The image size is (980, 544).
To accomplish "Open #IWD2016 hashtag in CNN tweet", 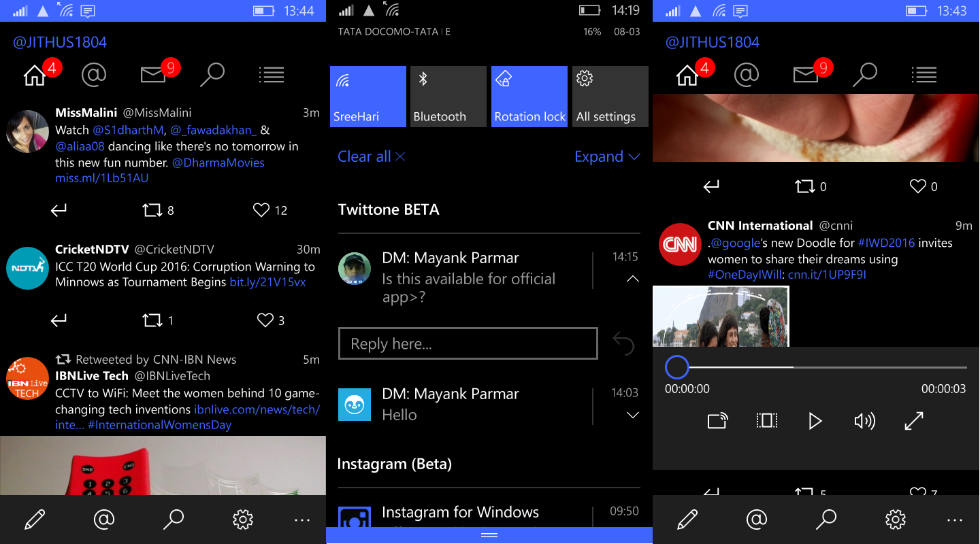I will coord(886,243).
